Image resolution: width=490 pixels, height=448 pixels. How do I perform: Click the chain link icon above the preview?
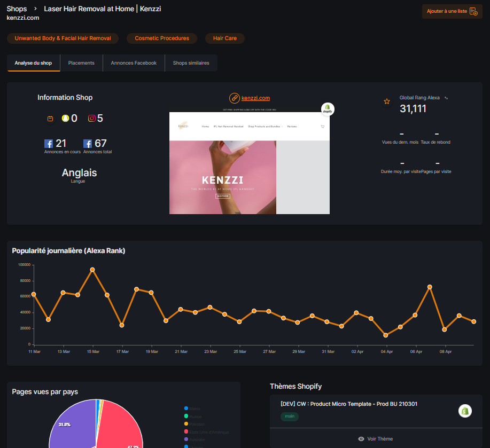(x=235, y=98)
